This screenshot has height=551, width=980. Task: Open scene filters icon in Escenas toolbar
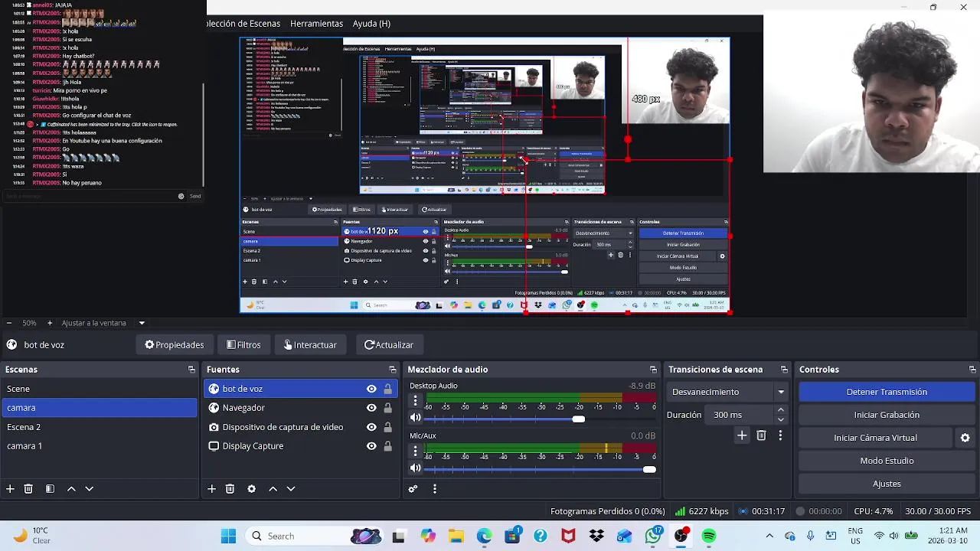point(50,488)
